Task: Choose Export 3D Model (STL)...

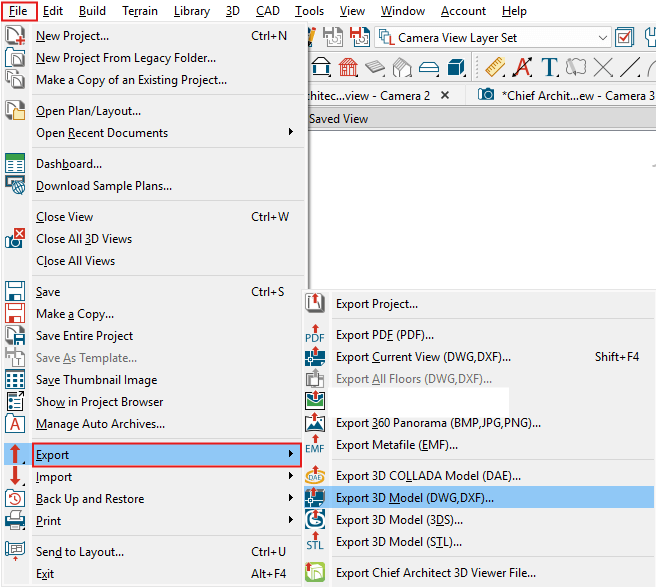Action: (x=479, y=541)
